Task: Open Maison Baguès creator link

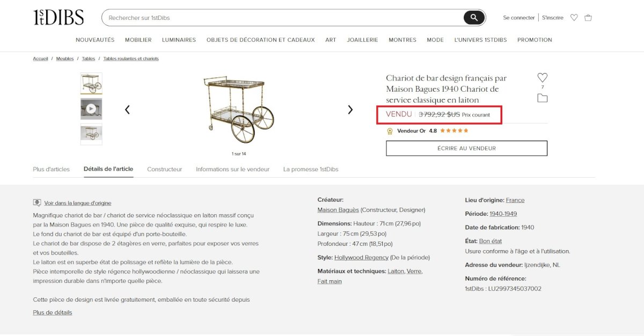Action: pyautogui.click(x=338, y=210)
